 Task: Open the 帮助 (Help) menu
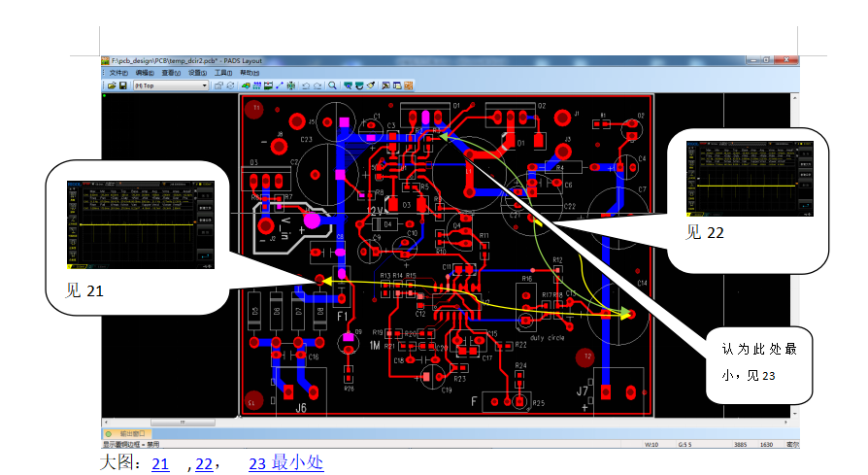[250, 73]
